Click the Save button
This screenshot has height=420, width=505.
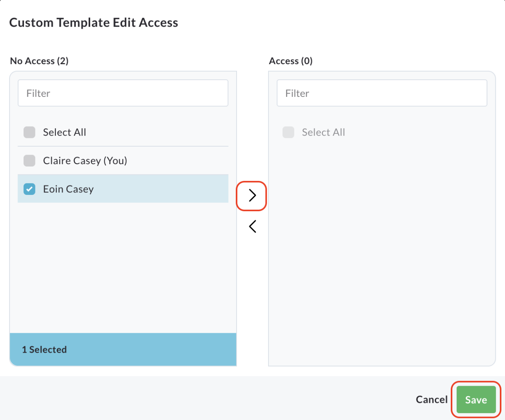(x=476, y=400)
